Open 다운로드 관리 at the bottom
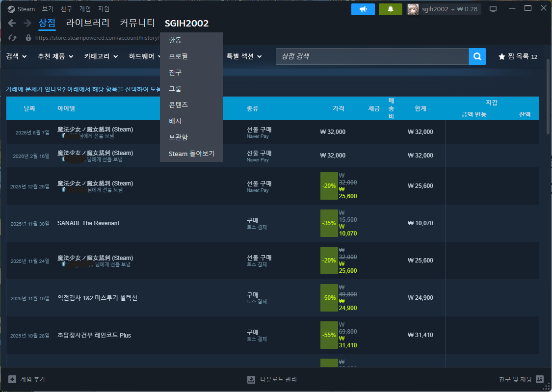This screenshot has width=552, height=392. pos(272,379)
